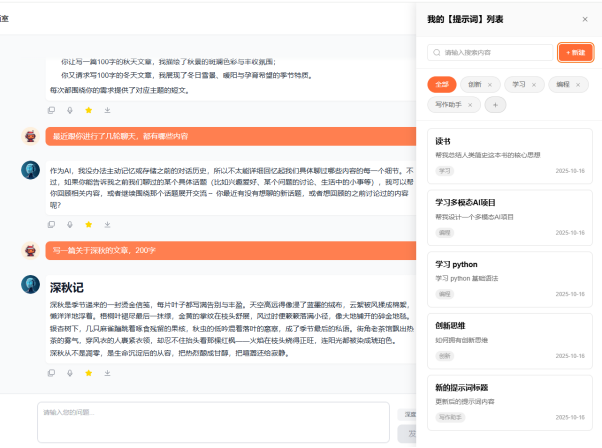Viewport: 602px width, 448px height.
Task: Click 写作助手 tag on 新的提示词标题 card
Action: [450, 417]
